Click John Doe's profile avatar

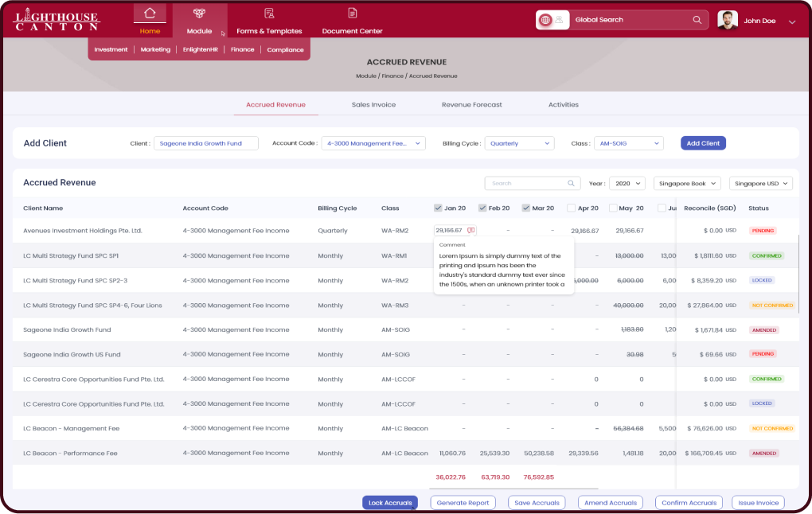[x=728, y=20]
